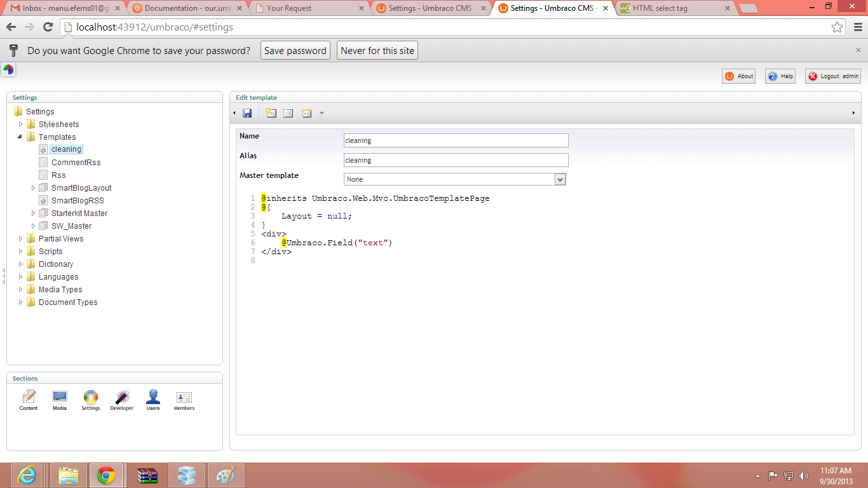Select the CommentRss template
868x488 pixels.
pyautogui.click(x=76, y=162)
